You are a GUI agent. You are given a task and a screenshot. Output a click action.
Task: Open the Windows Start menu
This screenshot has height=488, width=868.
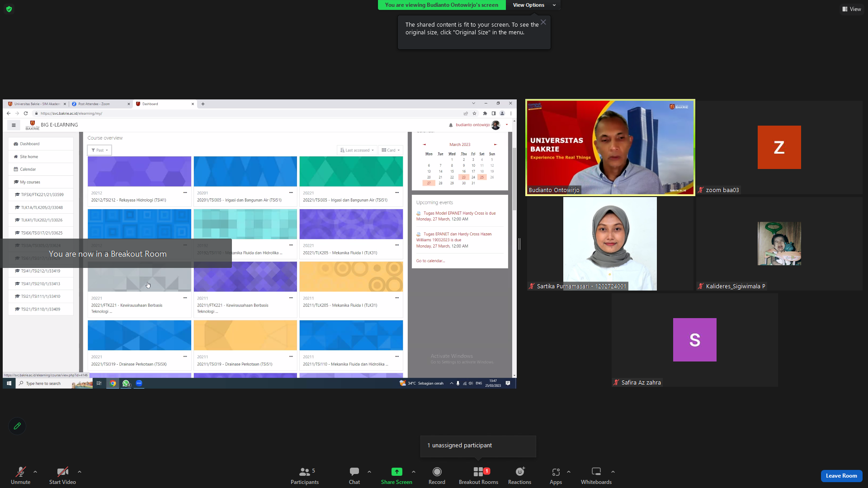coord(9,383)
